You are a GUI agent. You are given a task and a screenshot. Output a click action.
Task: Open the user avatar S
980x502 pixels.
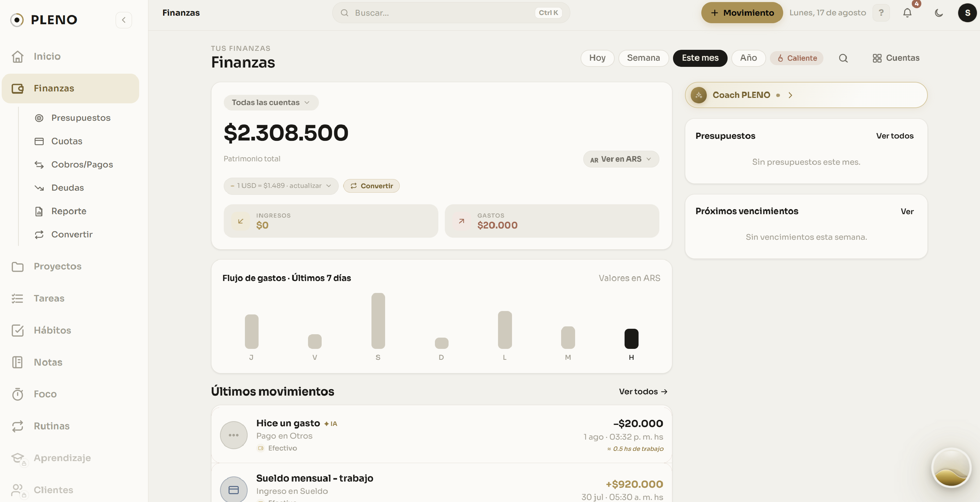(x=967, y=13)
